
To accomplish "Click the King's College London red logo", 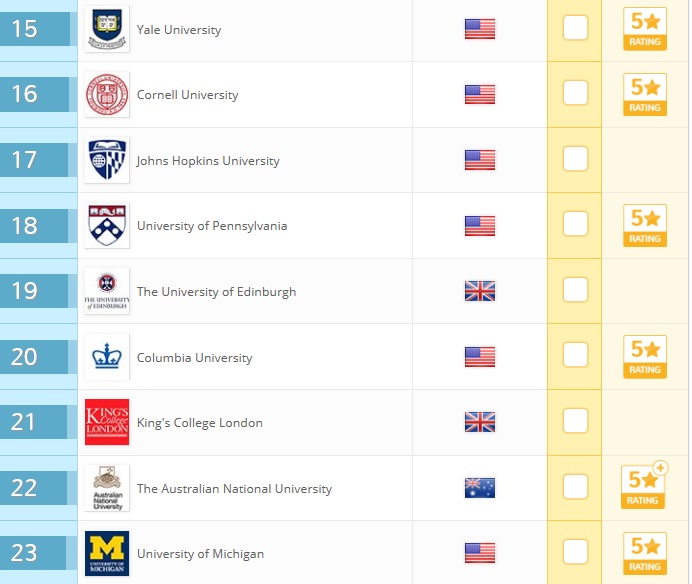I will pyautogui.click(x=107, y=422).
